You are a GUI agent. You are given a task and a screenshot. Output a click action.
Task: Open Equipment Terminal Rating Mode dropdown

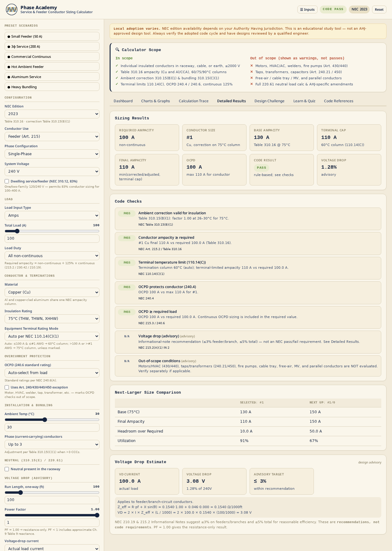coord(52,336)
